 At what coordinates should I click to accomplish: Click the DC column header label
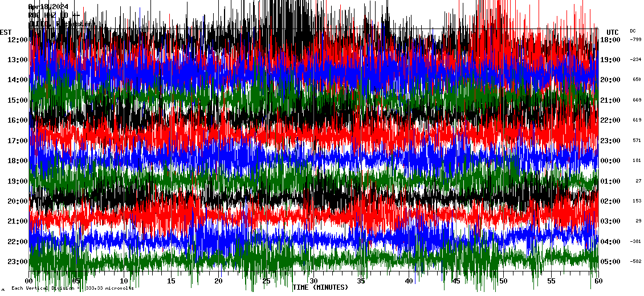[x=633, y=31]
